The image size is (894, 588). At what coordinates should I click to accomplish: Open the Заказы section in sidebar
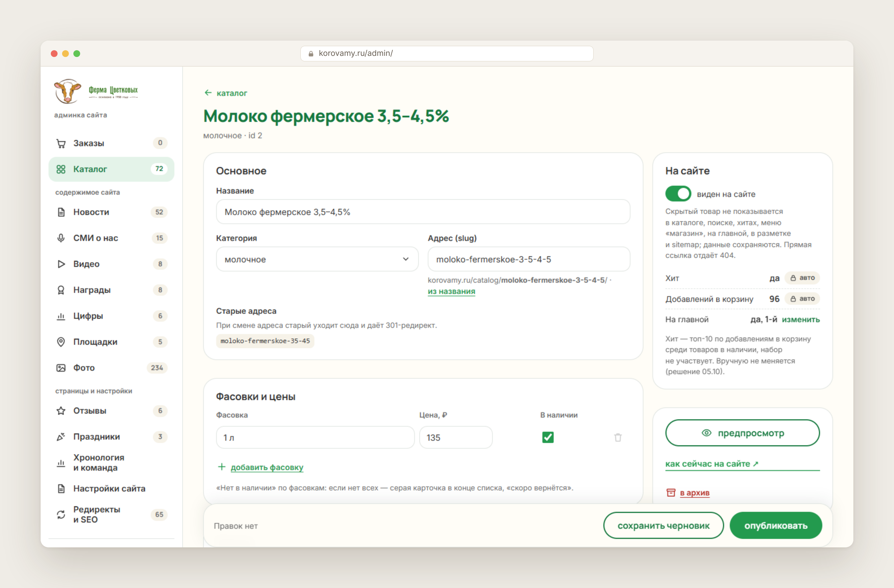(x=111, y=143)
